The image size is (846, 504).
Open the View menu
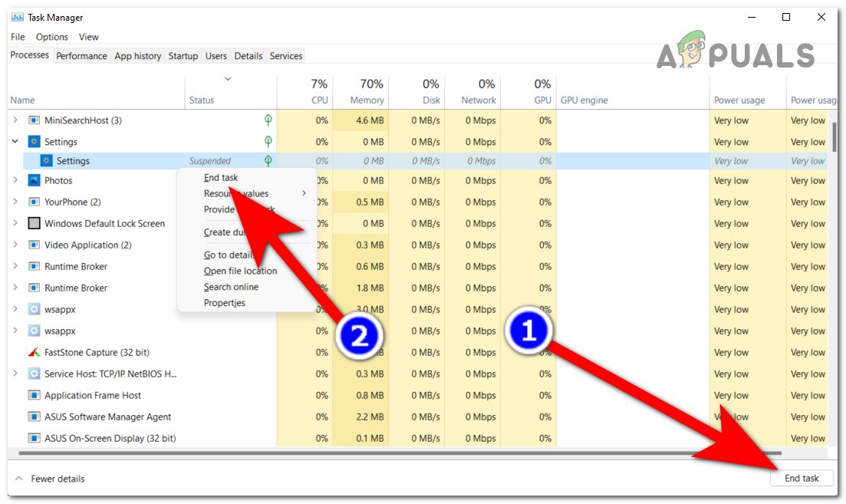(88, 37)
